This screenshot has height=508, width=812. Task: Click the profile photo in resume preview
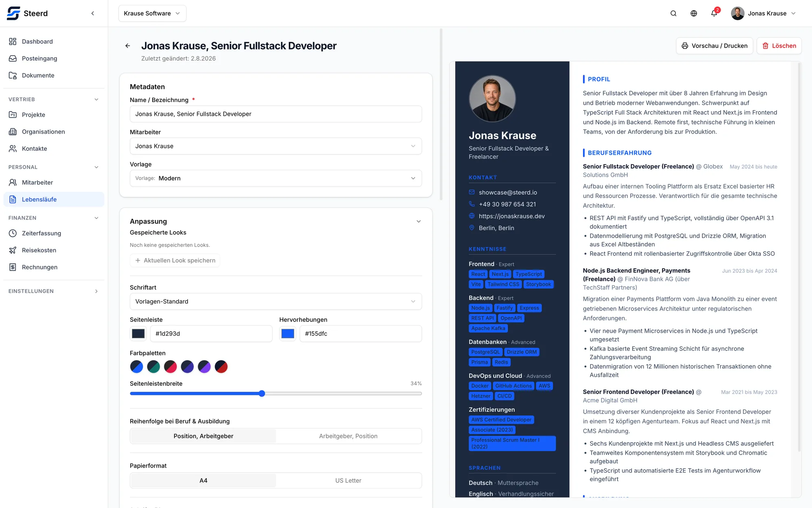coord(492,98)
